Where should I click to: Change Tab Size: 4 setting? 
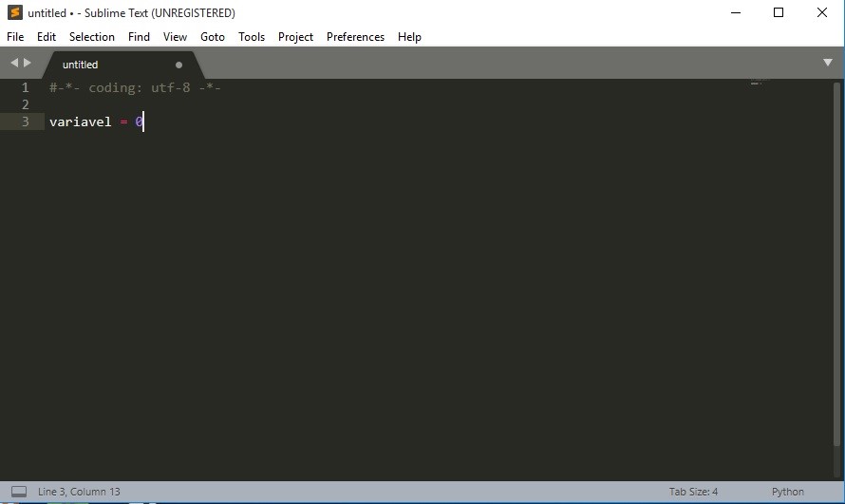693,492
